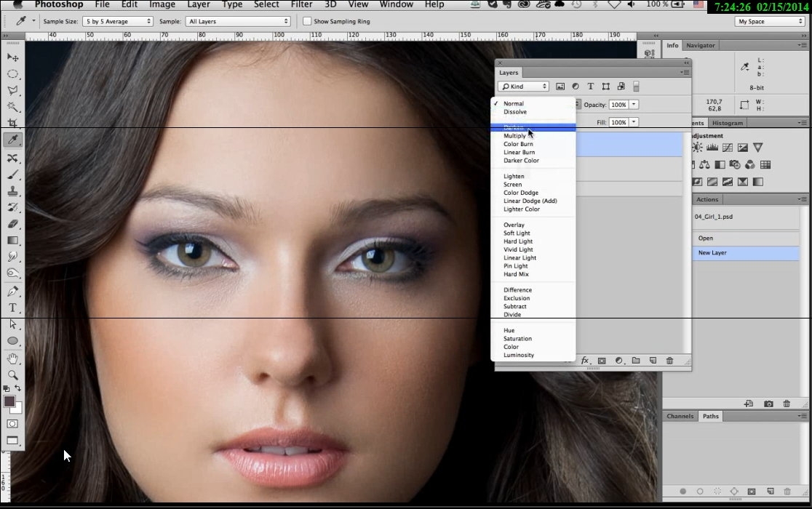Select the Crop tool
Image resolution: width=812 pixels, height=509 pixels.
coord(12,123)
